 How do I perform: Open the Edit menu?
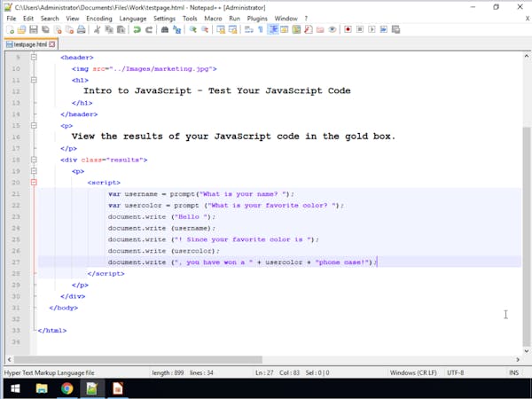point(28,19)
